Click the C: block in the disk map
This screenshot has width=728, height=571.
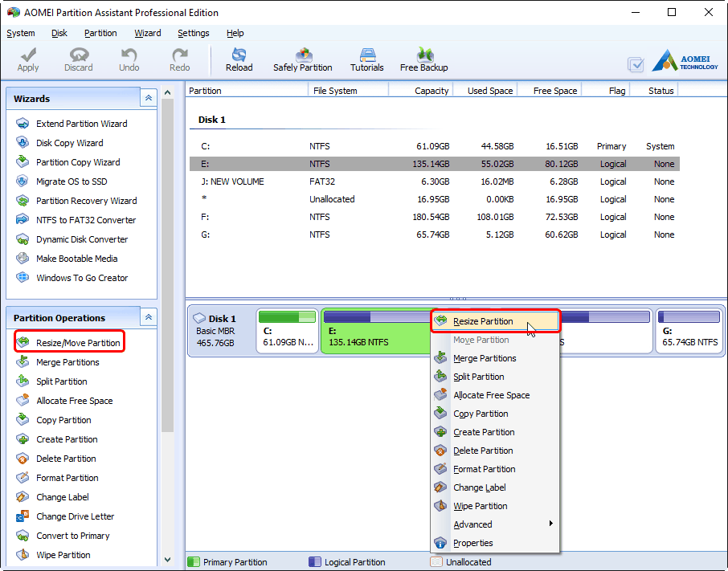288,331
